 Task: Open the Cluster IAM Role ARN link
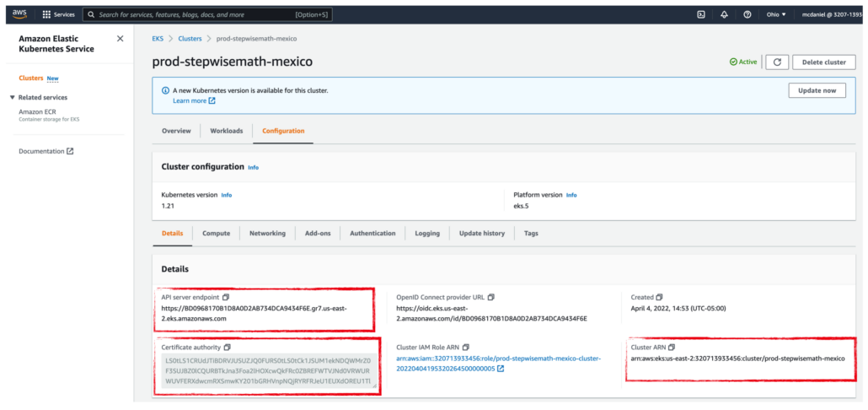pos(498,364)
